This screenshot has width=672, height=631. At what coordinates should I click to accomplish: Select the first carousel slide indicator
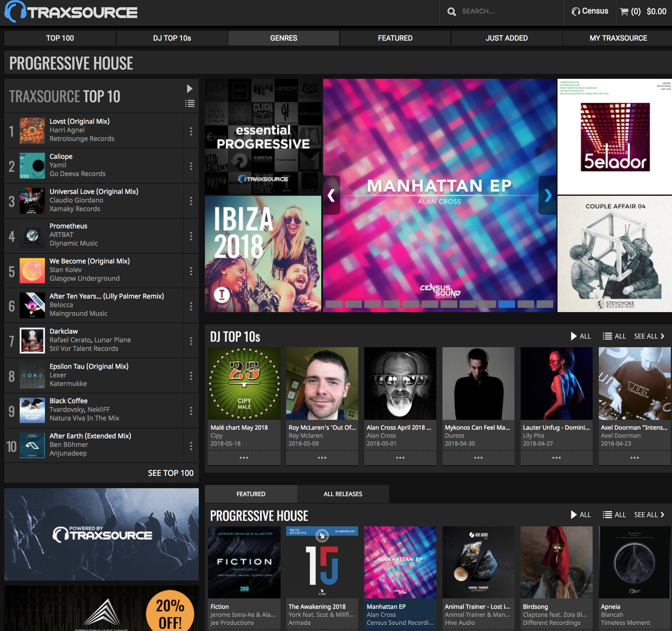pos(334,304)
